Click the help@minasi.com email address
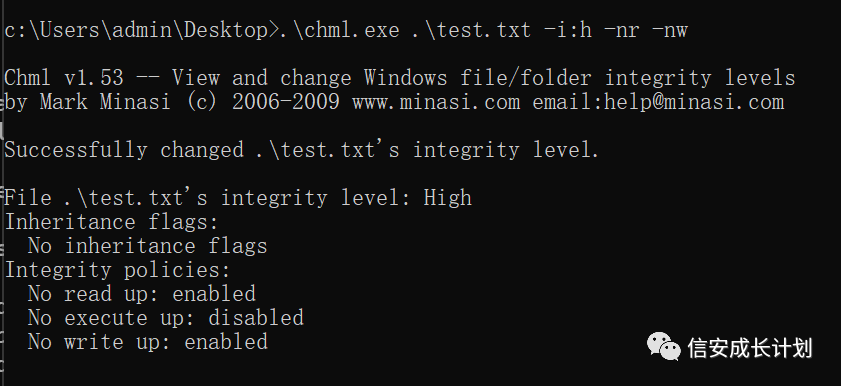The width and height of the screenshot is (841, 386). coord(694,102)
